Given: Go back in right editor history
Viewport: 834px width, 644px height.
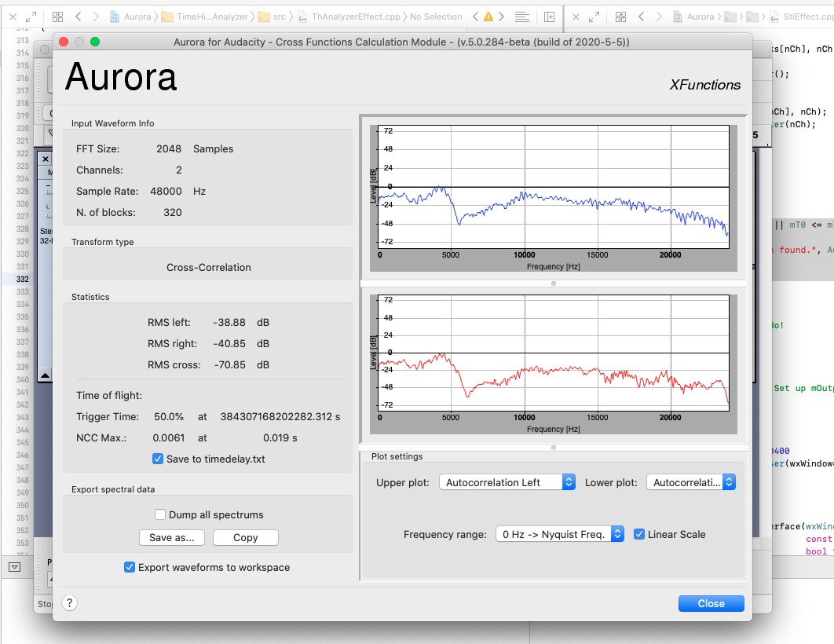Looking at the screenshot, I should click(x=642, y=17).
